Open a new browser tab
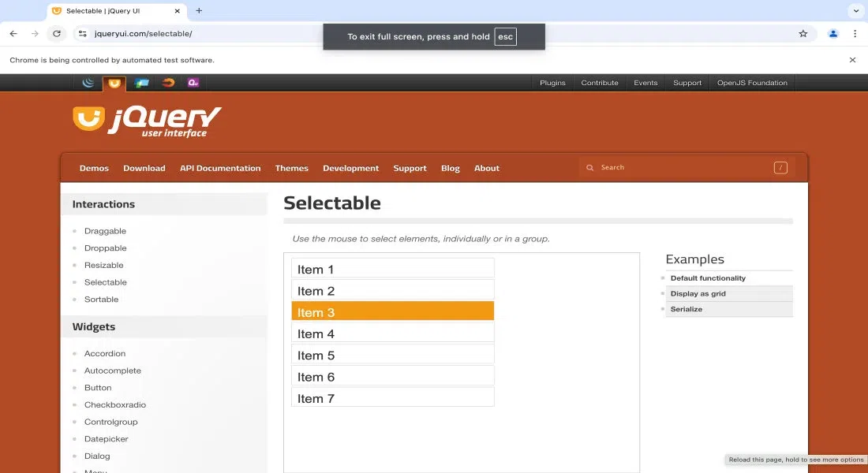This screenshot has height=473, width=868. [x=199, y=10]
